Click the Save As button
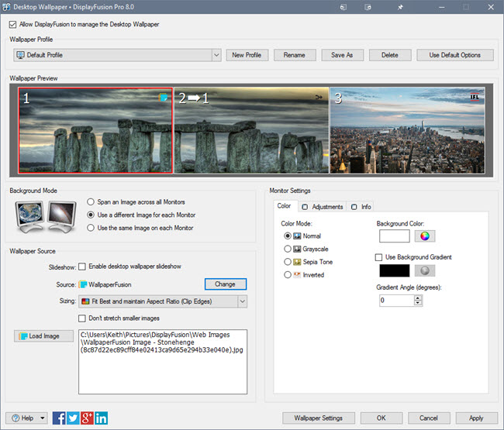The image size is (504, 430). (x=342, y=55)
